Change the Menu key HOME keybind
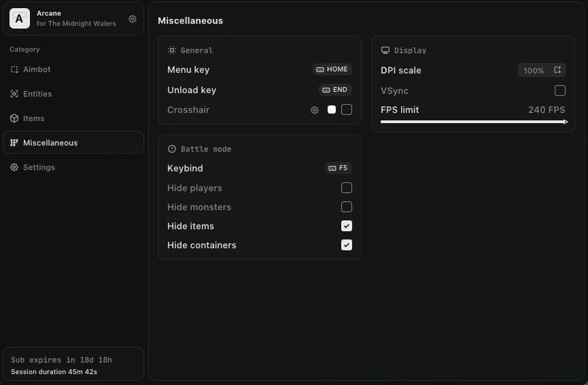Viewport: 588px width, 385px height. point(332,69)
